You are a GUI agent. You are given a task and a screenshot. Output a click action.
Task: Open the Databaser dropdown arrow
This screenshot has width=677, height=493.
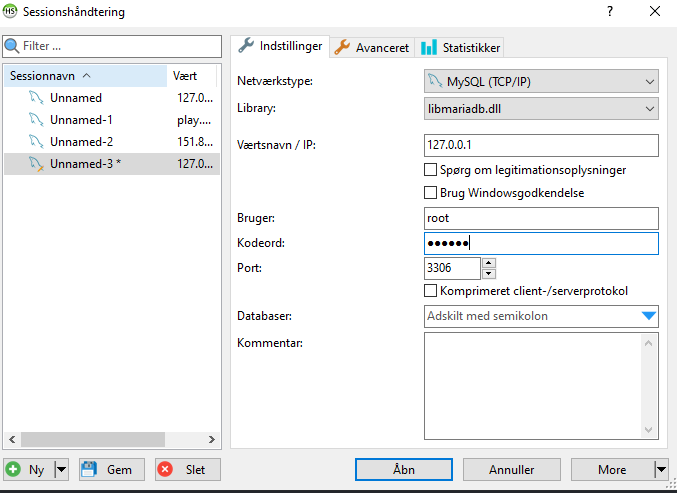(x=649, y=317)
